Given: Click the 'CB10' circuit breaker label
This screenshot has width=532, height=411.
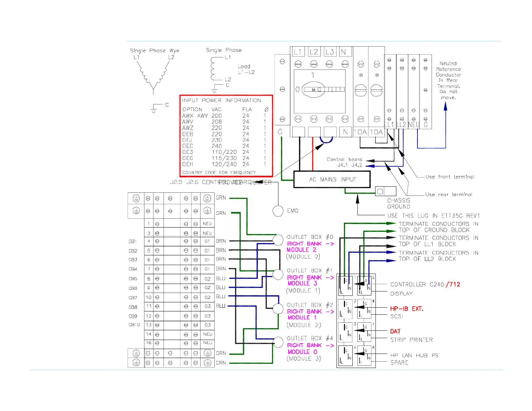Looking at the screenshot, I should coord(134,325).
